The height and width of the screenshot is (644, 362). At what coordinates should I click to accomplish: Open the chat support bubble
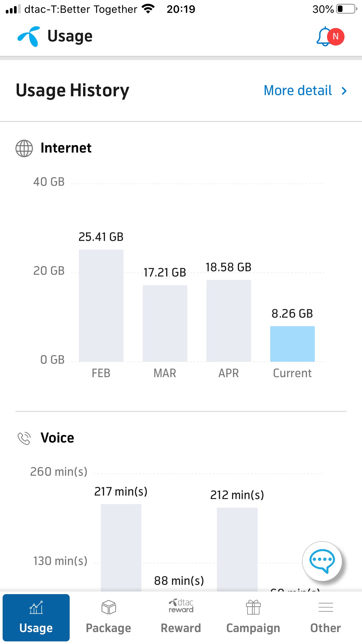[322, 561]
